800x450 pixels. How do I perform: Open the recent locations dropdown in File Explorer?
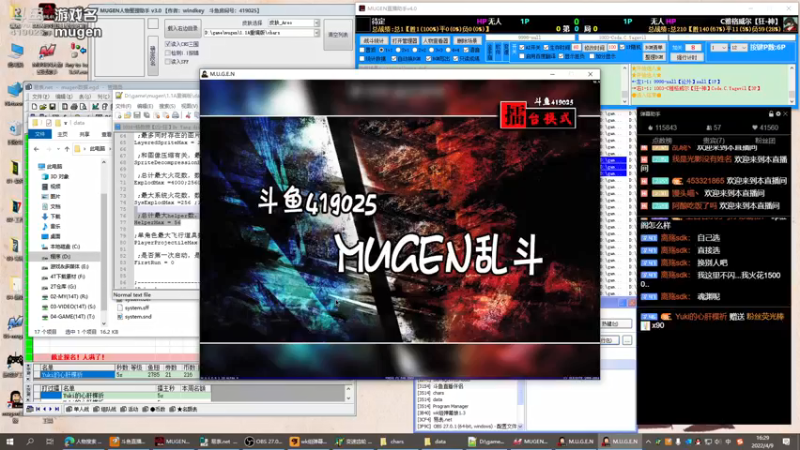coord(57,149)
